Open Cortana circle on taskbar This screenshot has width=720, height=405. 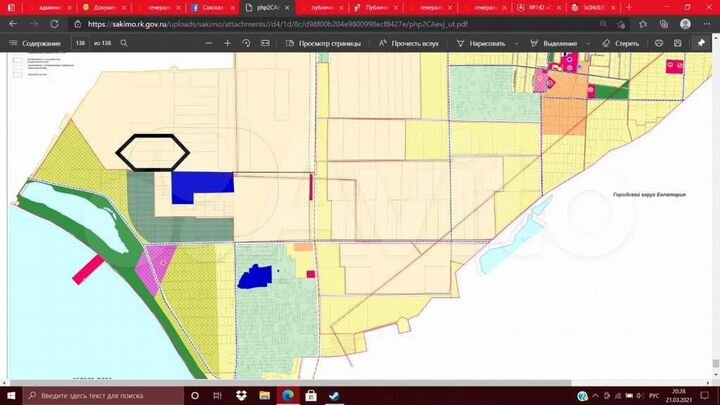pyautogui.click(x=195, y=395)
